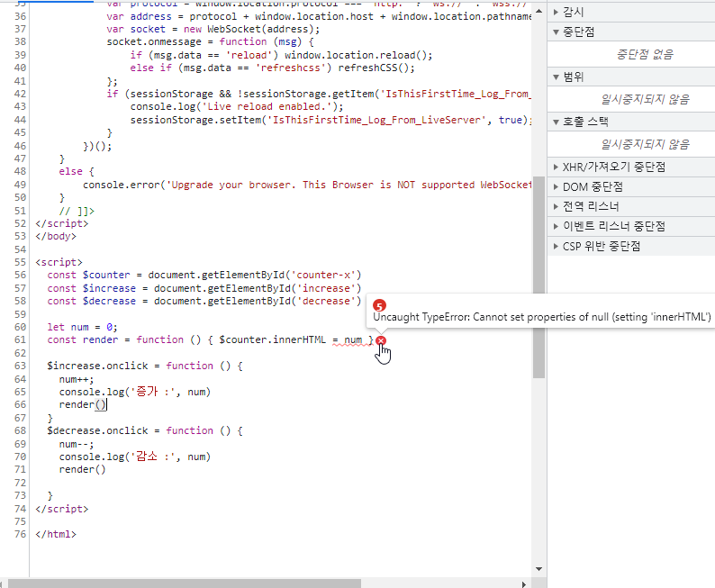The image size is (715, 588).
Task: Expand 이벤트 리스너 중단점 section
Action: 556,226
